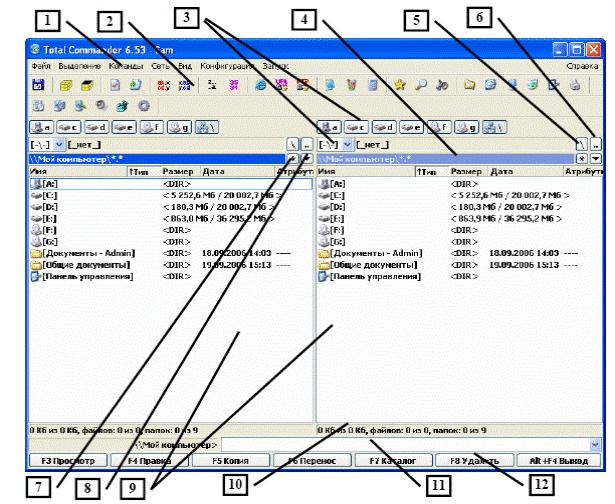The height and width of the screenshot is (504, 615).
Task: Sort left panel by Размер column header
Action: point(181,171)
